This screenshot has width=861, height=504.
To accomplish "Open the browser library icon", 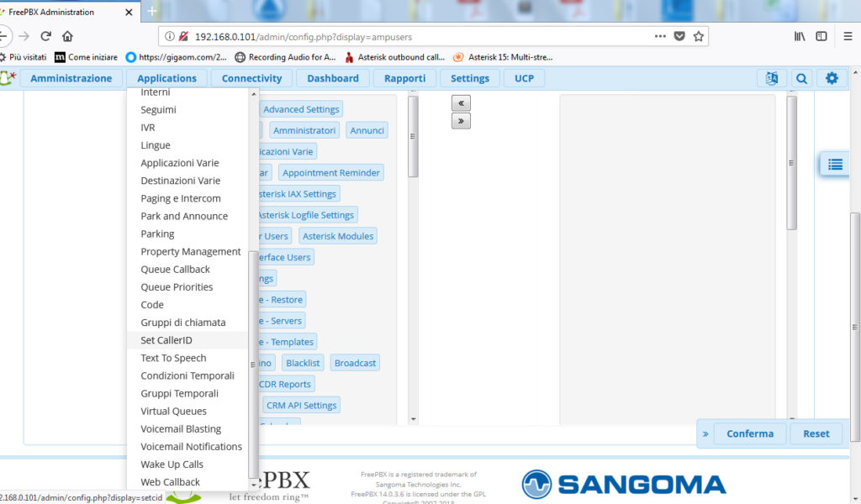I will pos(800,36).
